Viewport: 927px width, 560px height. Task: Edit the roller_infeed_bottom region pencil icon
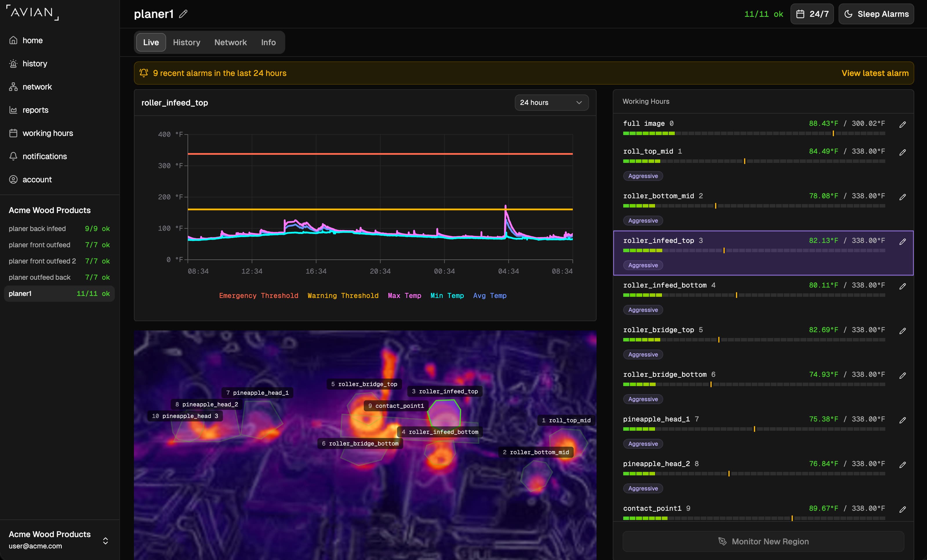click(x=903, y=287)
